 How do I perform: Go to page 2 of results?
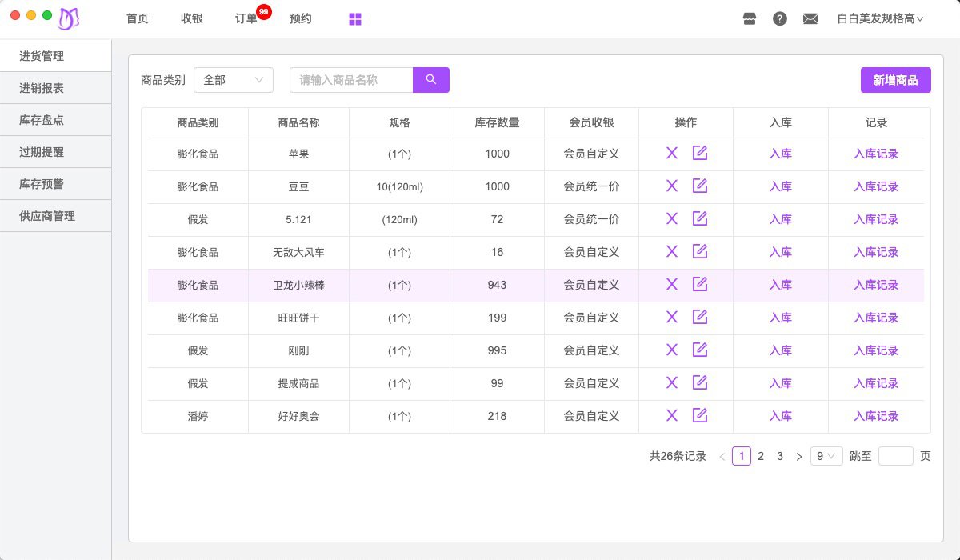point(761,456)
